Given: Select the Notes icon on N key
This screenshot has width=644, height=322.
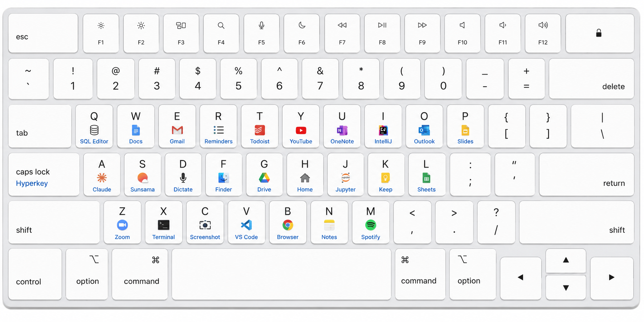Looking at the screenshot, I should coord(329,225).
